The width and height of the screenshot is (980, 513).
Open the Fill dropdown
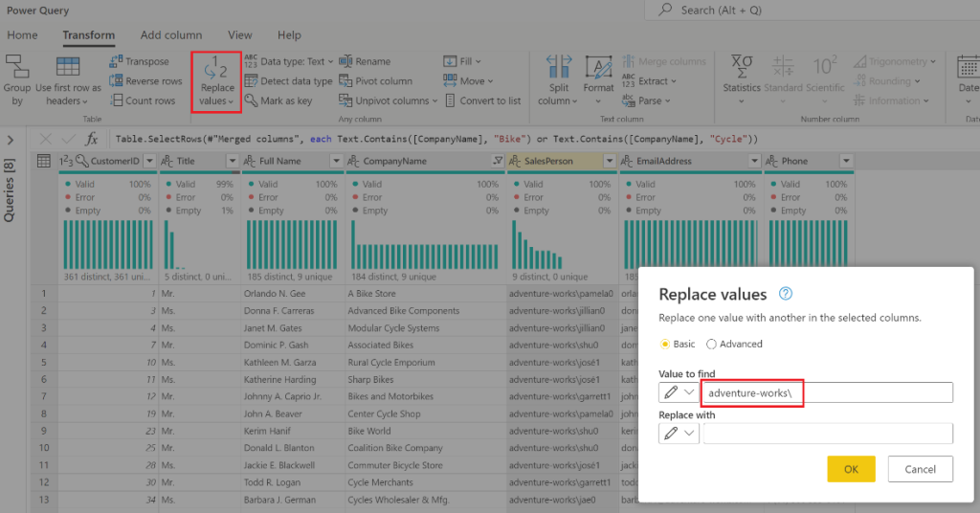(x=462, y=61)
